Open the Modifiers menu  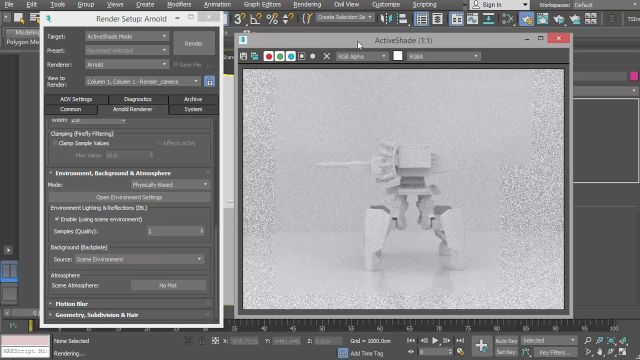point(179,4)
